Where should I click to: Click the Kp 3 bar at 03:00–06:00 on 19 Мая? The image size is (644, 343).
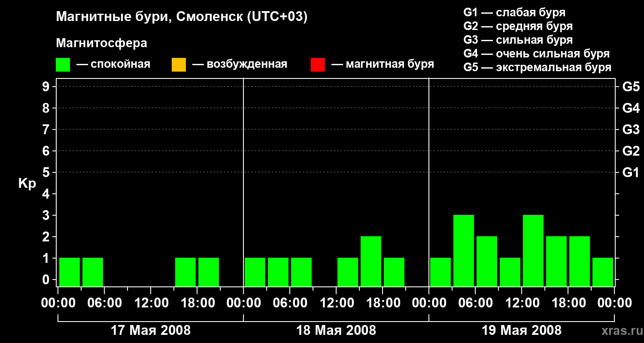pos(464,250)
